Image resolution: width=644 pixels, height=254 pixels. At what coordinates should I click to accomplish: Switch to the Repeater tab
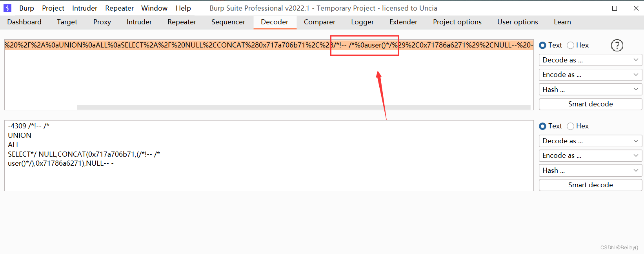click(182, 22)
